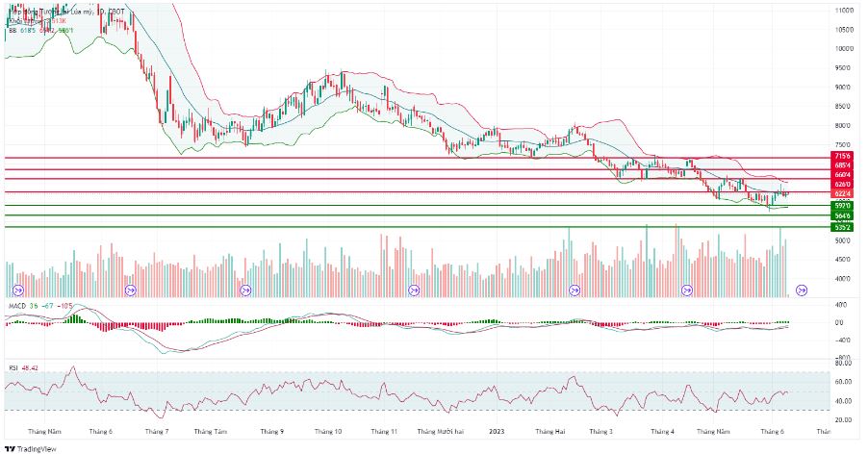Image resolution: width=868 pixels, height=454 pixels.
Task: Click the Tháng 11 time axis label
Action: [384, 431]
